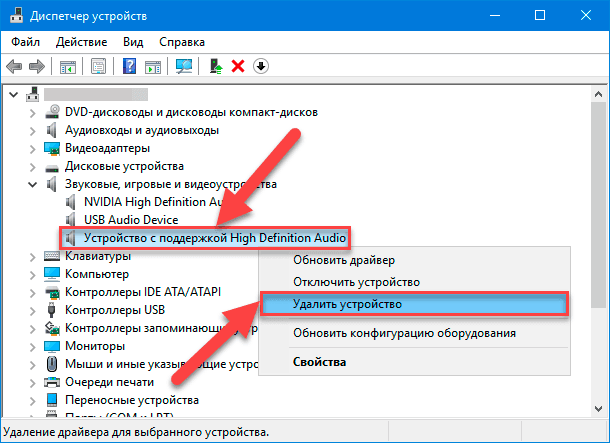Image resolution: width=610 pixels, height=443 pixels.
Task: Click the IDE ATA/ATAPI controllers icon
Action: tap(52, 292)
